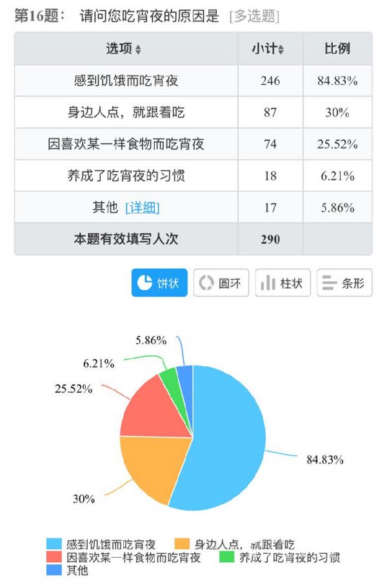
Task: Click the pie icon in 饼状 button
Action: click(144, 283)
